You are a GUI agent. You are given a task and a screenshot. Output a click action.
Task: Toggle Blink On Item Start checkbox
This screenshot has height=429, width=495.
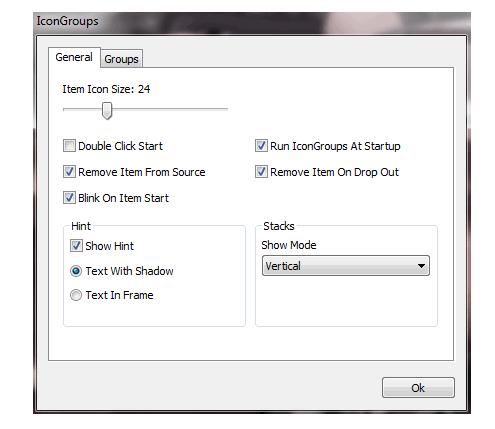tap(69, 198)
